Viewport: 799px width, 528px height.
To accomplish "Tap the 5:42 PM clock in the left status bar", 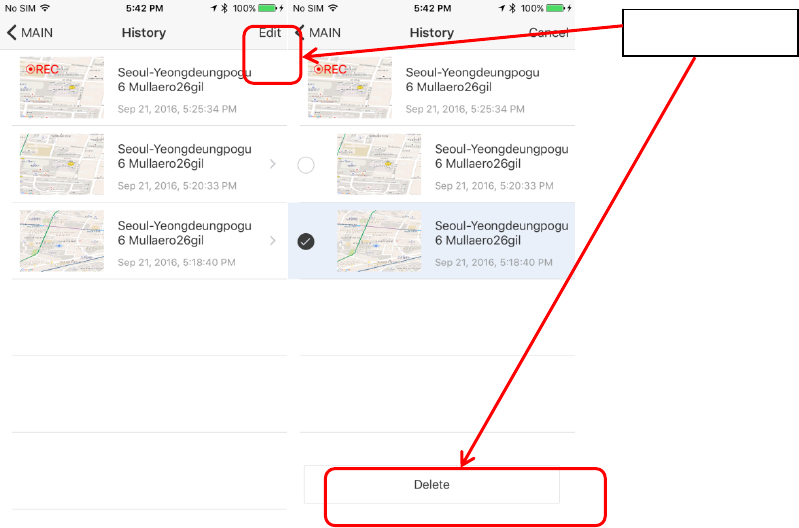I will (x=145, y=9).
